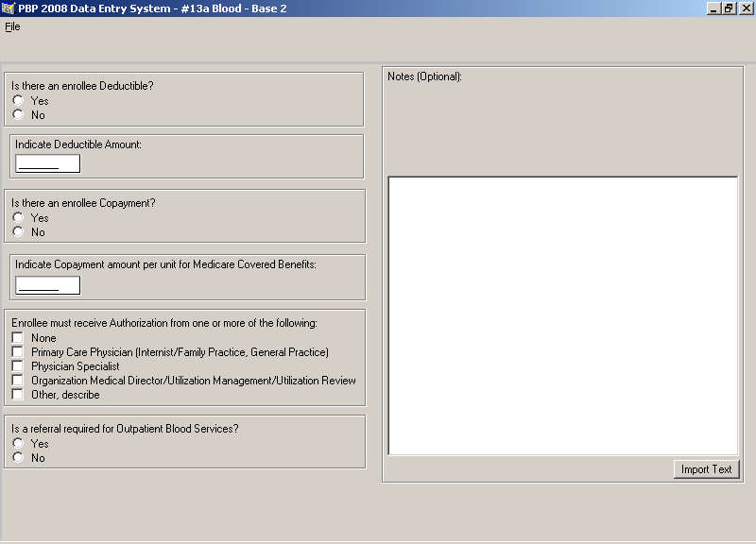Click inside the Notes (Optional) text area

click(x=563, y=315)
